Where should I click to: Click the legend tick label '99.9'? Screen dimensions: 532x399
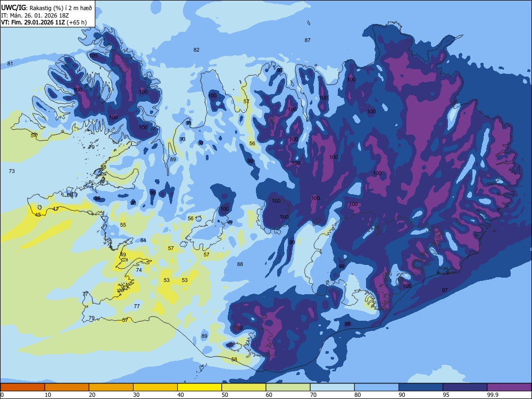pyautogui.click(x=493, y=395)
